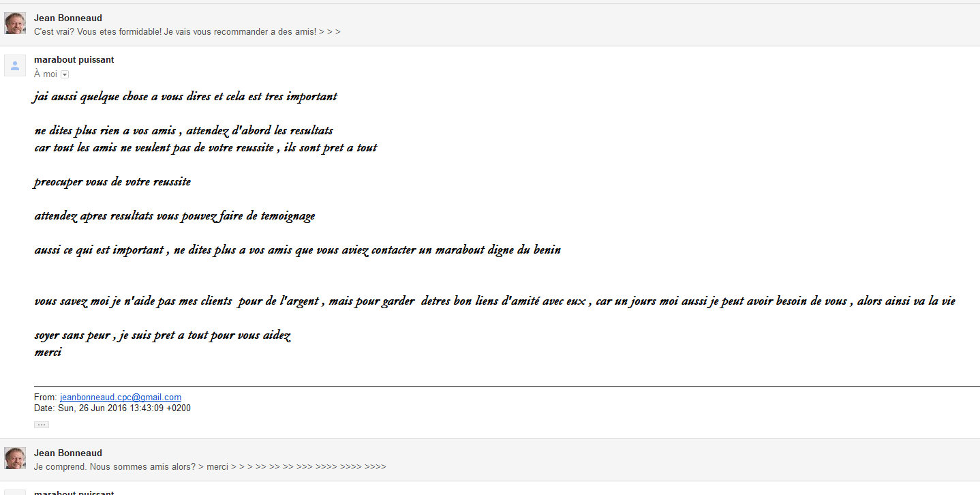Click the "Jean Bonneaud" name above "Je comprend"
Viewport: 980px width, 495px height.
[68, 453]
